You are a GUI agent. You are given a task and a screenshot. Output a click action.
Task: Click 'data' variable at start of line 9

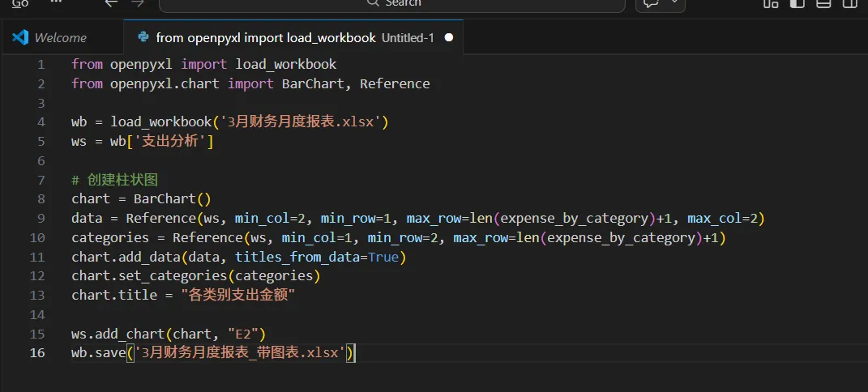(x=87, y=219)
